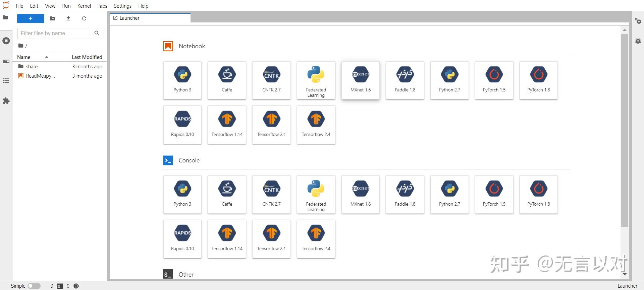Screen dimensions: 644x290
Task: Sort files by Name column header
Action: [x=34, y=57]
